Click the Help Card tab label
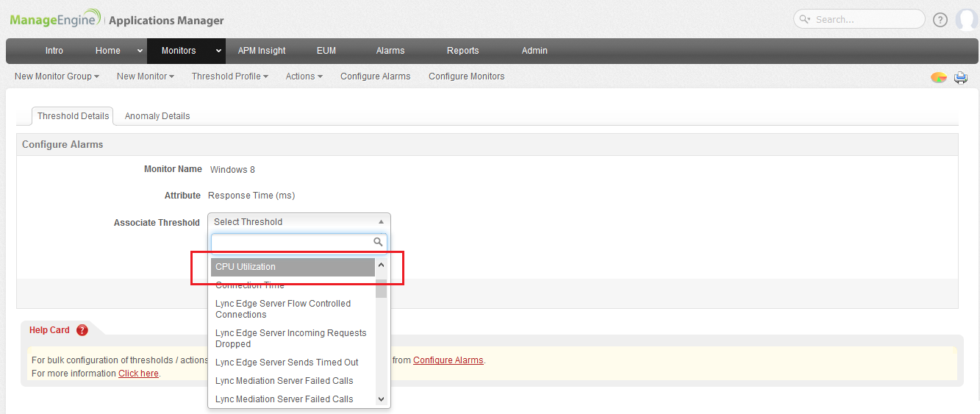This screenshot has width=980, height=414. click(49, 330)
